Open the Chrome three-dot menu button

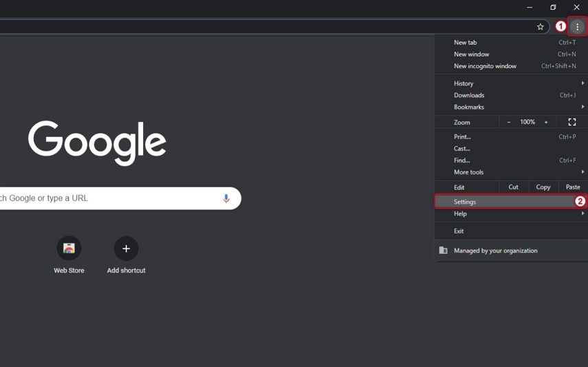[x=577, y=27]
